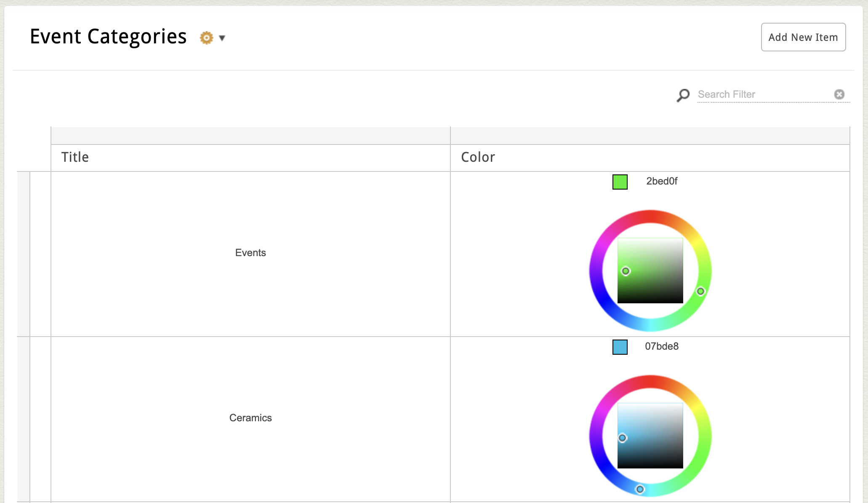The height and width of the screenshot is (503, 868).
Task: Open the dropdown arrow beside gear
Action: (222, 38)
